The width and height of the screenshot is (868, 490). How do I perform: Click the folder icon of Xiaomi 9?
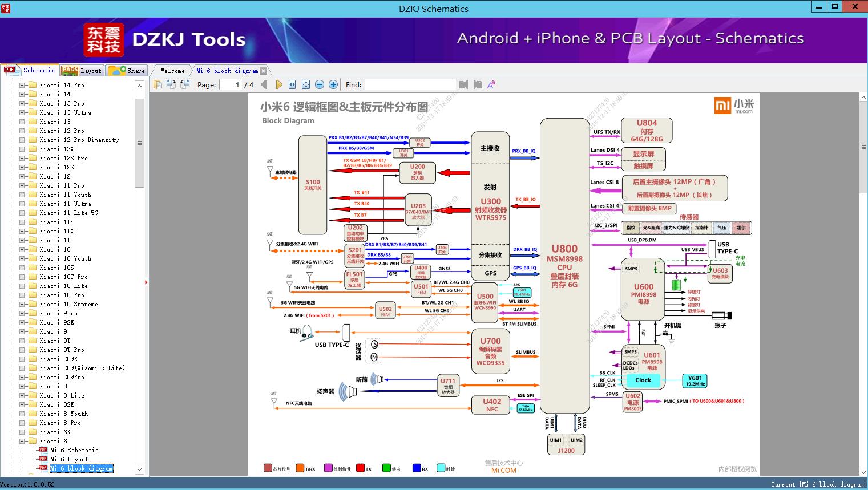(x=33, y=331)
